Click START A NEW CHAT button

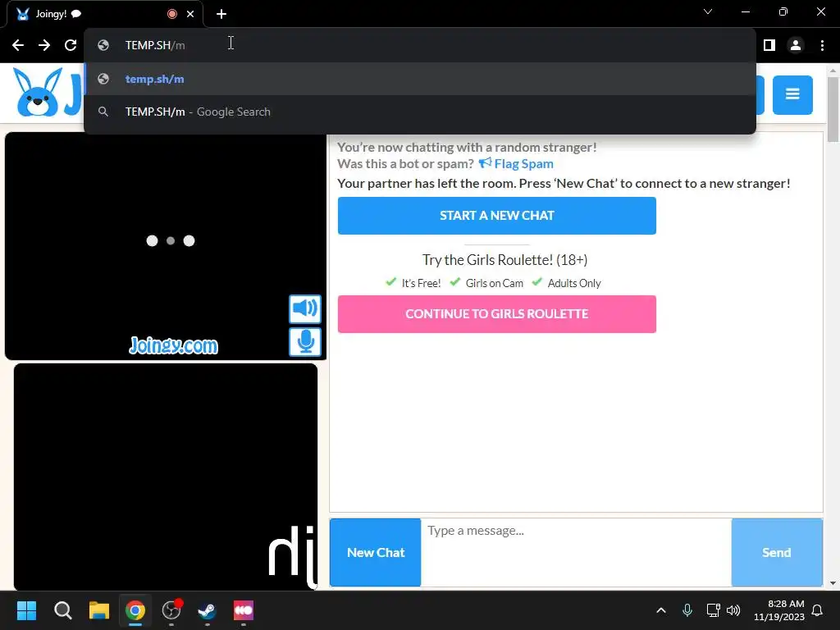(496, 216)
